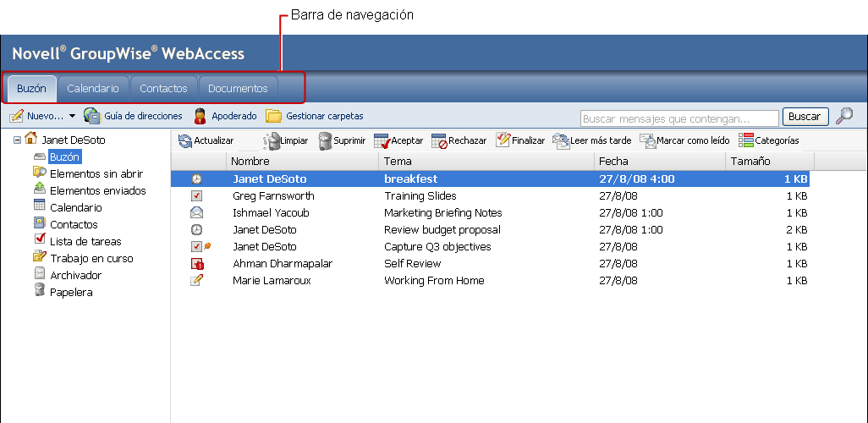Click sender Ahman Dharmapalar
Image resolution: width=868 pixels, height=423 pixels.
click(x=283, y=264)
